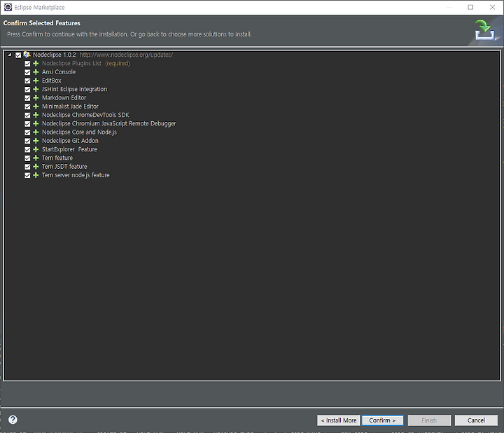Click the plus icon beside Nodeclipse Core and Node.js
The image size is (504, 433).
point(36,132)
